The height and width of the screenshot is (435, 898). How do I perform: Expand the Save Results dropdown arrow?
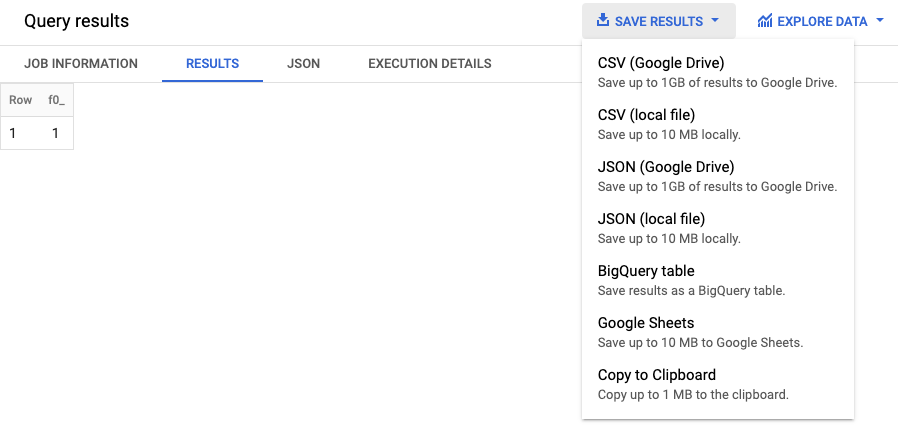click(716, 21)
